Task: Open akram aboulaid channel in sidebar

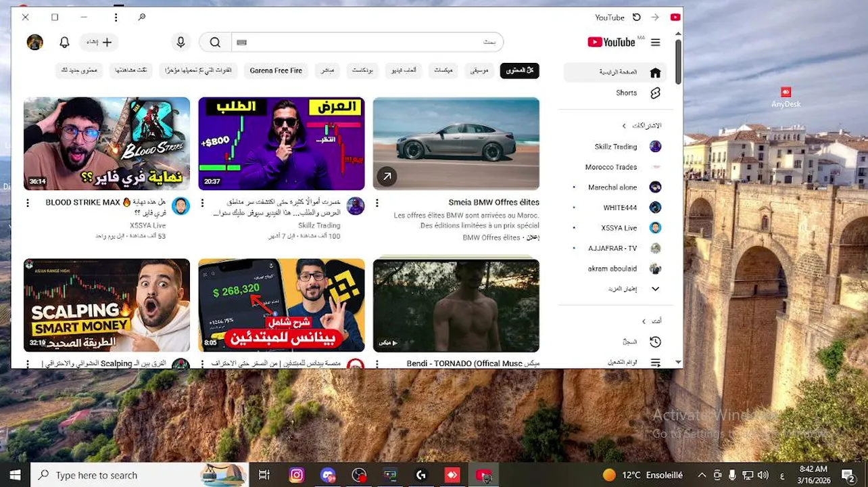Action: [x=615, y=269]
